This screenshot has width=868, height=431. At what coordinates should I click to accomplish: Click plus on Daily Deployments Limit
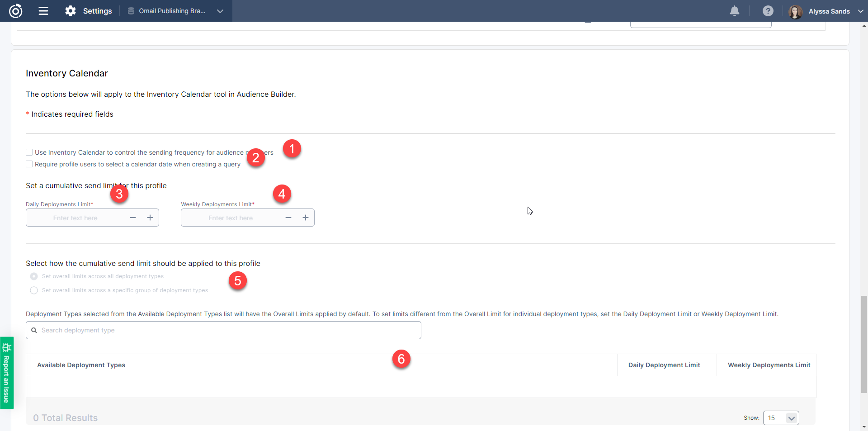pyautogui.click(x=150, y=218)
